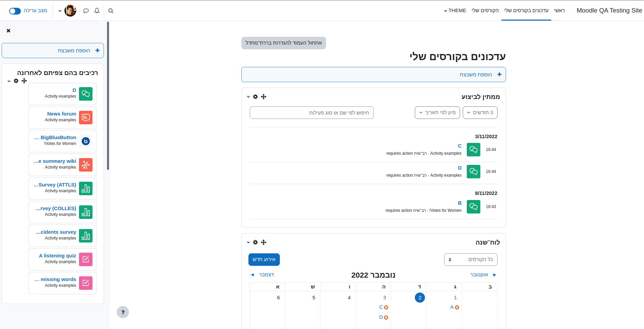Open the BigBlueButton item link
This screenshot has width=644, height=329.
pos(55,137)
